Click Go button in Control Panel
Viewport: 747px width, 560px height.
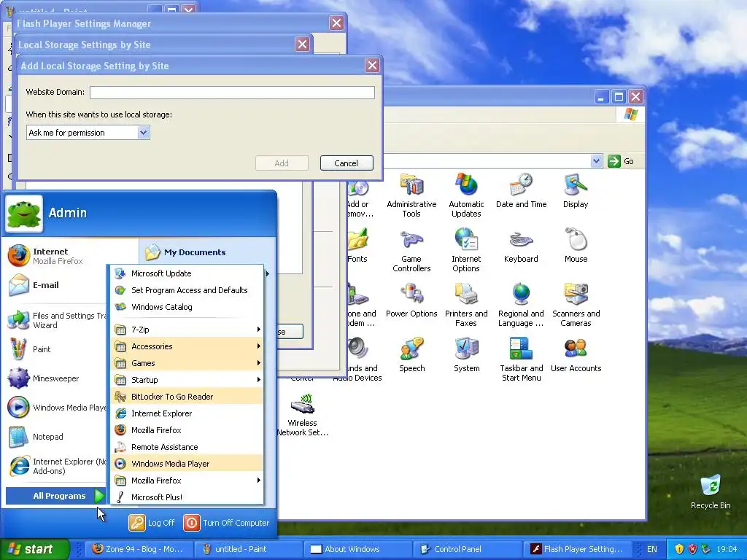[621, 161]
